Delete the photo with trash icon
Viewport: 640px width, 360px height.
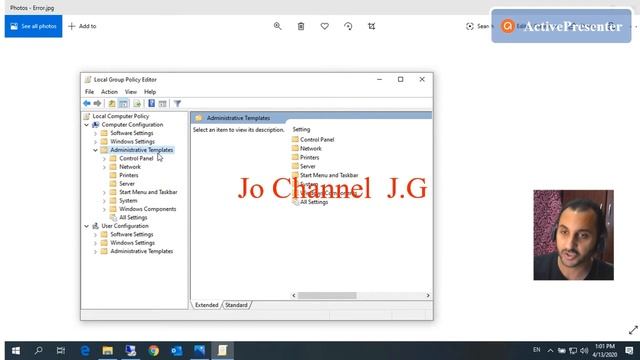[301, 26]
